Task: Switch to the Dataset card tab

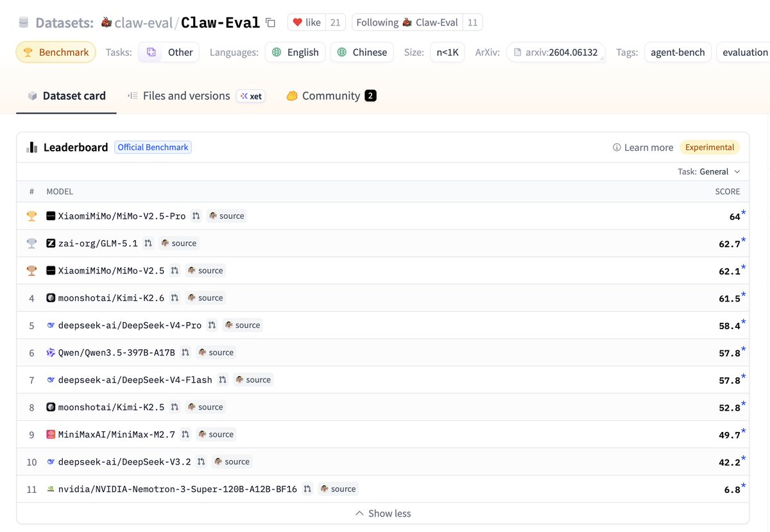Action: (x=66, y=96)
